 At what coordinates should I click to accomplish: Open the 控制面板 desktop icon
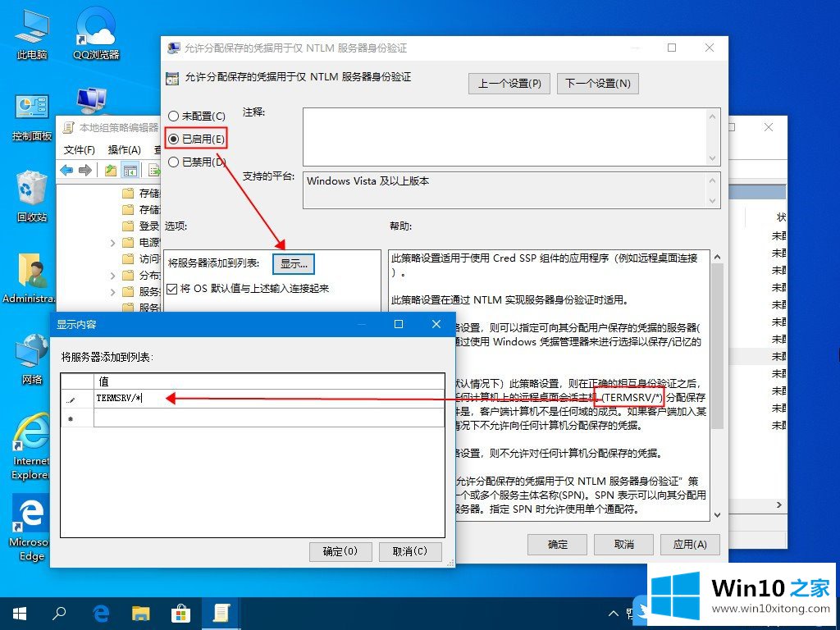[32, 116]
